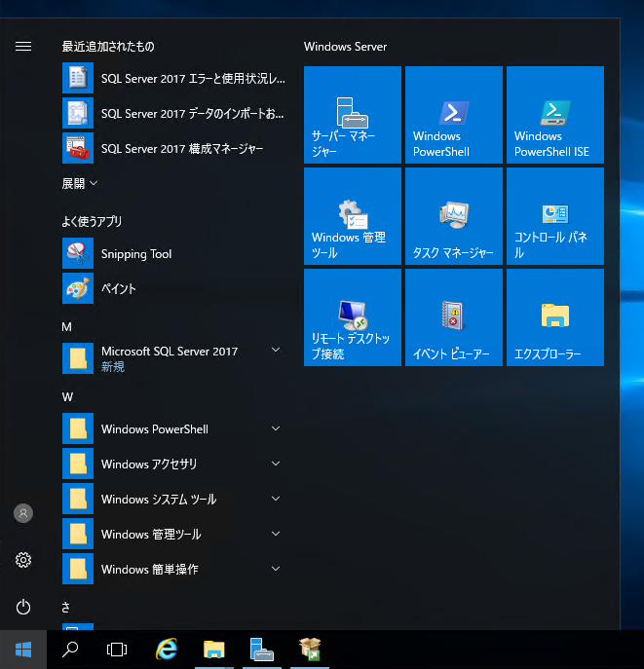Click the Windows システム ツール folder icon
This screenshot has height=669, width=644.
click(x=78, y=499)
